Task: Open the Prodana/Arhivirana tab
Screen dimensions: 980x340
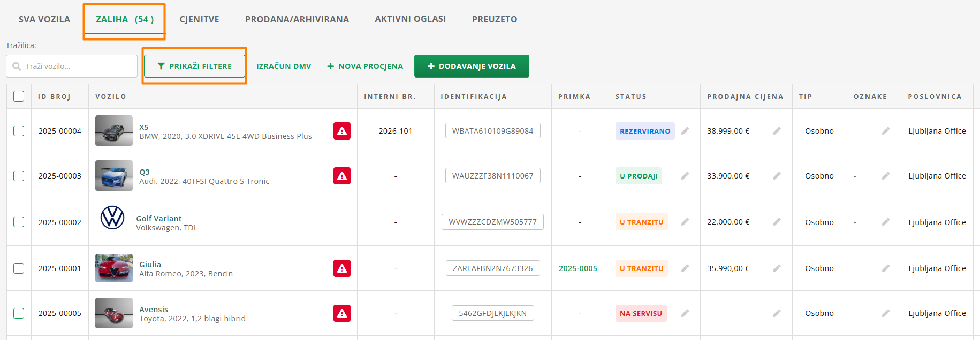Action: 297,19
